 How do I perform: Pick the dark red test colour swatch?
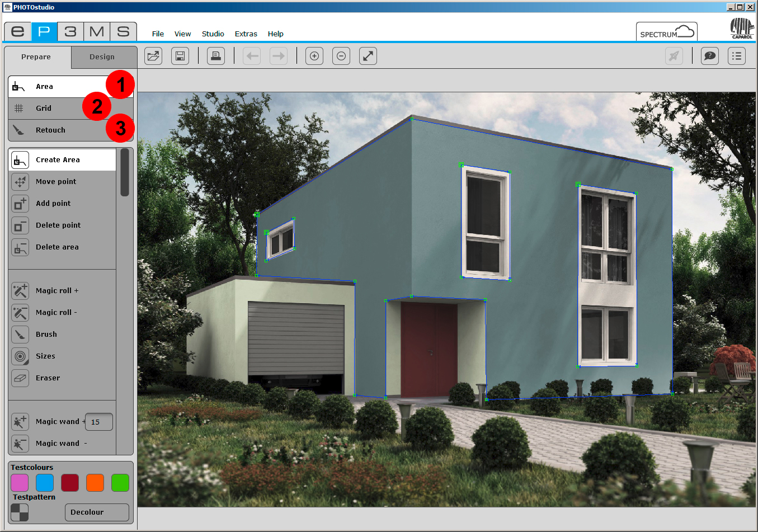(x=70, y=483)
